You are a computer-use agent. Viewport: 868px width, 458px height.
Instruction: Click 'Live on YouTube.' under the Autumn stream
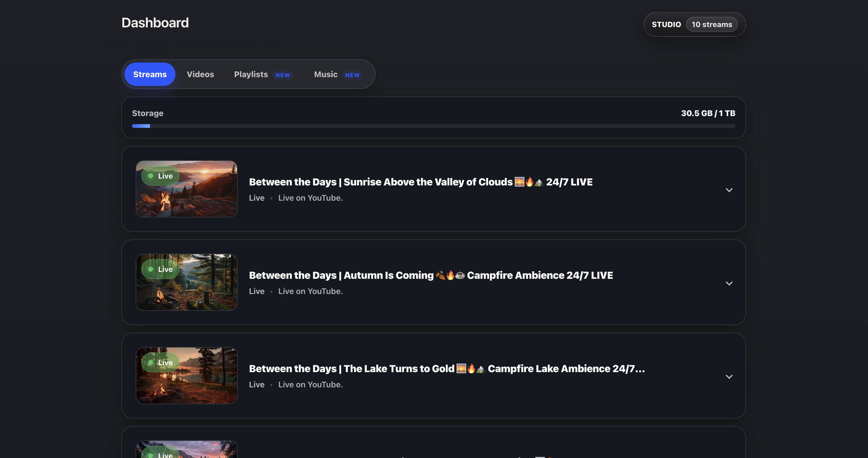[310, 292]
